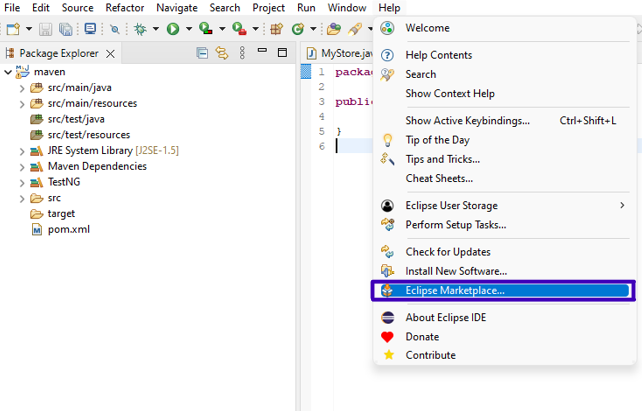Open the Edit menu
642x411 pixels.
pyautogui.click(x=41, y=8)
